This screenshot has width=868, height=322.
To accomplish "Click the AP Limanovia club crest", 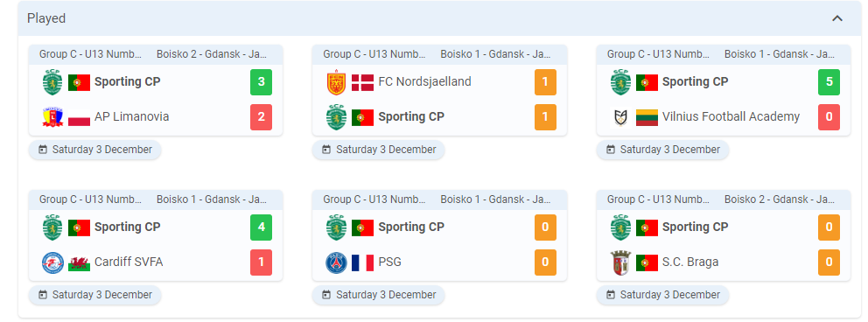I will point(52,117).
